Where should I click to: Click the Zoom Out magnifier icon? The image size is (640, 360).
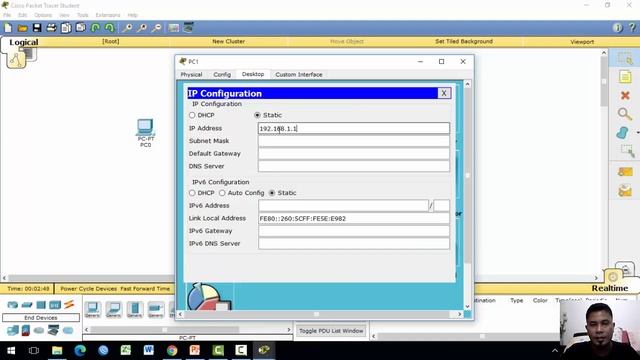pos(156,28)
